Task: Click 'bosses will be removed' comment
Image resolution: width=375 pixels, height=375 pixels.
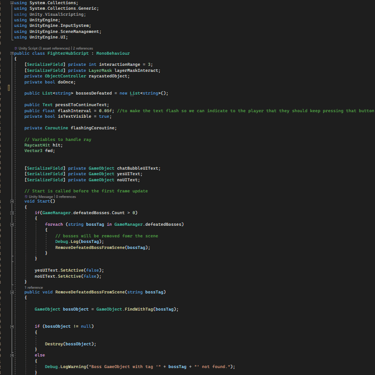Action: (106, 236)
